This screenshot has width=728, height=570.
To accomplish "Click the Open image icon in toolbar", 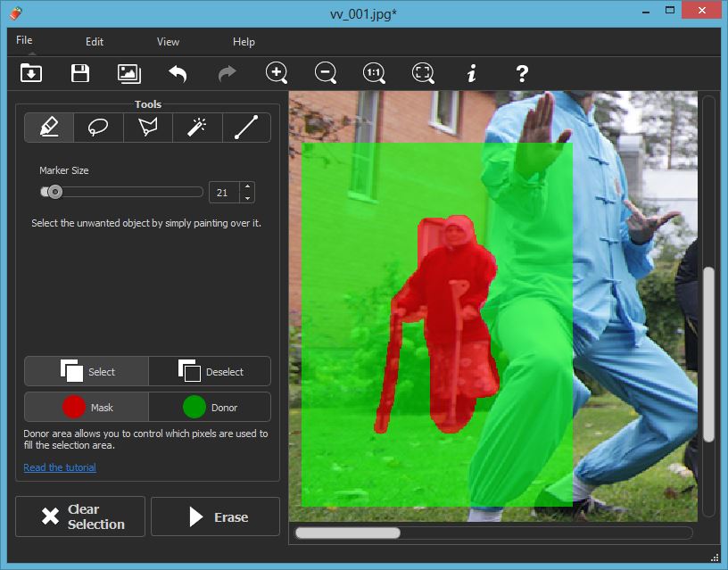I will pos(30,73).
